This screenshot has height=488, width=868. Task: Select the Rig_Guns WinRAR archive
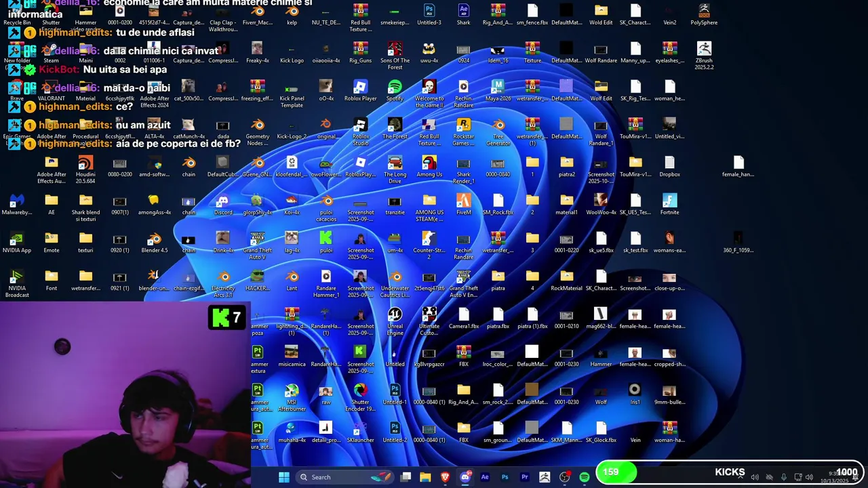pos(360,53)
